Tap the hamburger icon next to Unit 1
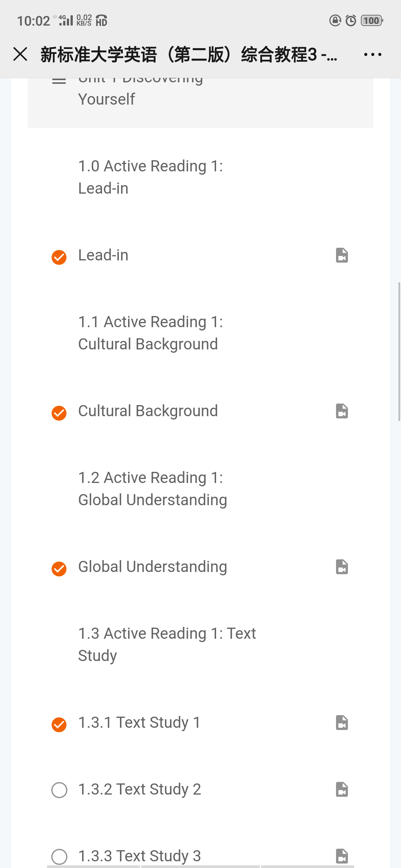Viewport: 401px width, 868px height. tap(59, 80)
